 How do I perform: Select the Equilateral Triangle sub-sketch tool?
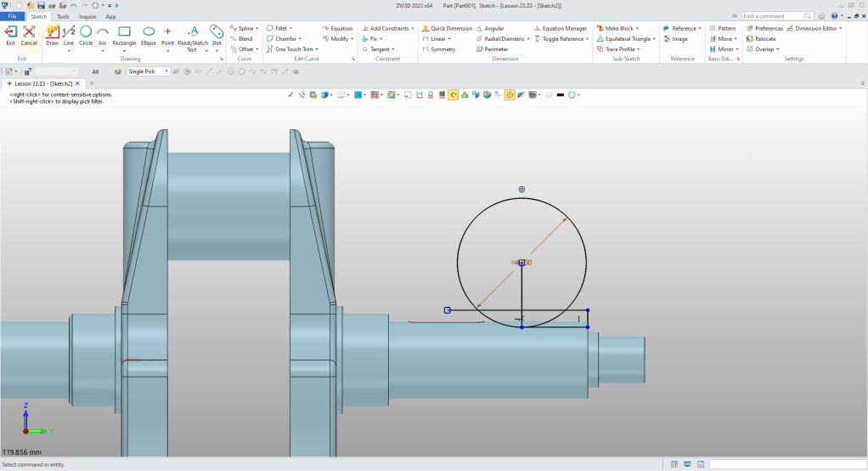624,39
